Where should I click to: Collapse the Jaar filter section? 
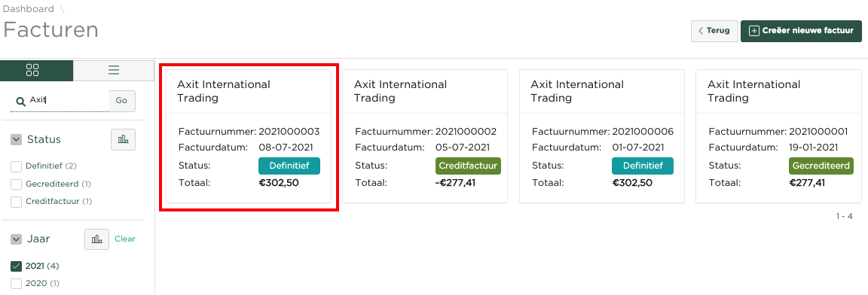coord(16,239)
